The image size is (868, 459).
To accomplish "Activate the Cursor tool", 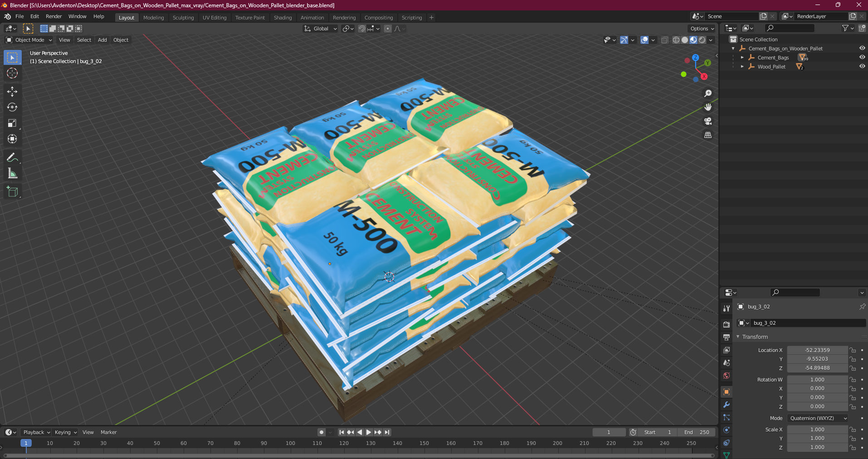I will click(x=12, y=73).
